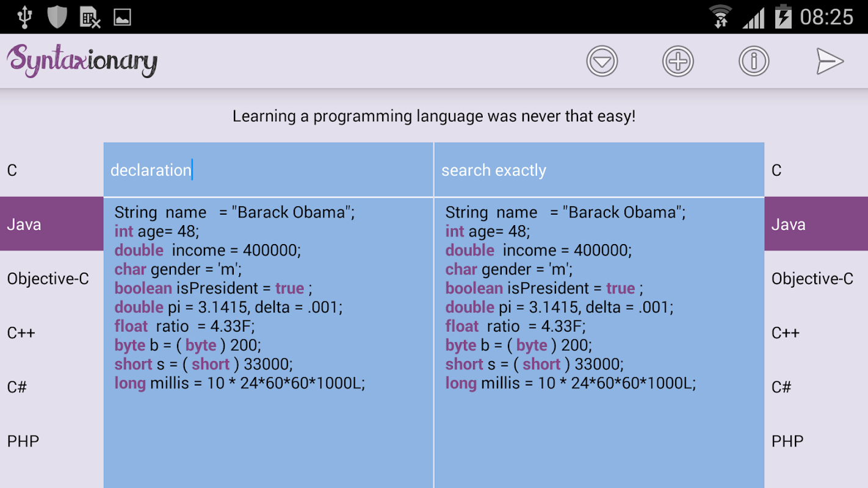This screenshot has width=868, height=488.
Task: Tap 'char gender' line in right panel
Action: tap(509, 269)
